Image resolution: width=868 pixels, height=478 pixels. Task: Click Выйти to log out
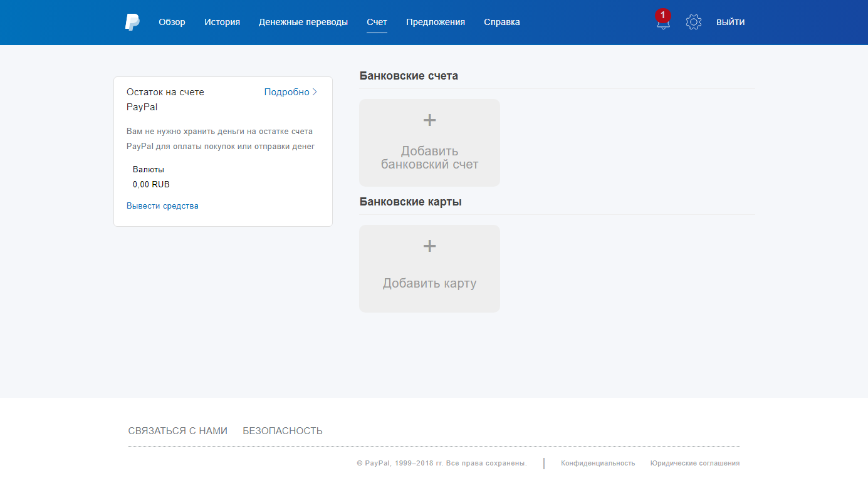click(x=730, y=21)
